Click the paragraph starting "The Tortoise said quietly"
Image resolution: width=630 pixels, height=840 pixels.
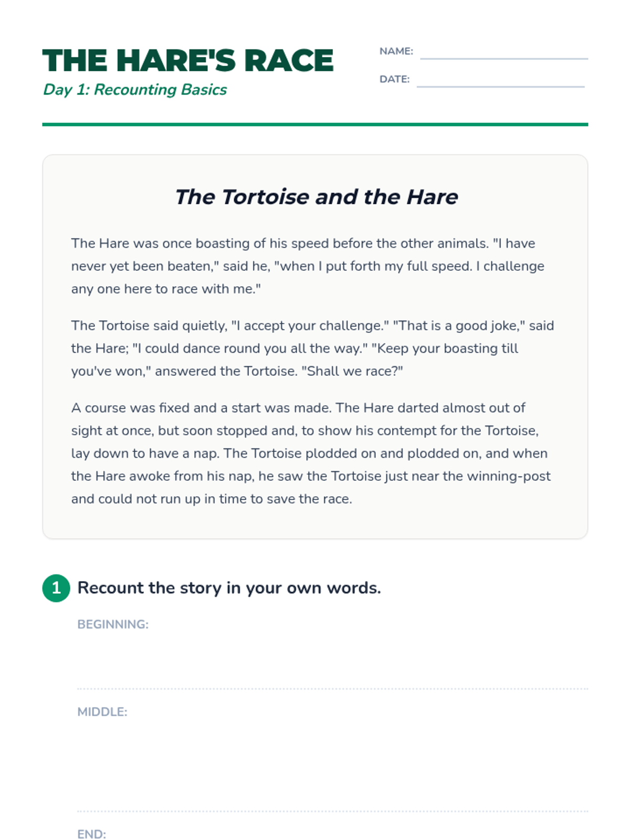(312, 348)
